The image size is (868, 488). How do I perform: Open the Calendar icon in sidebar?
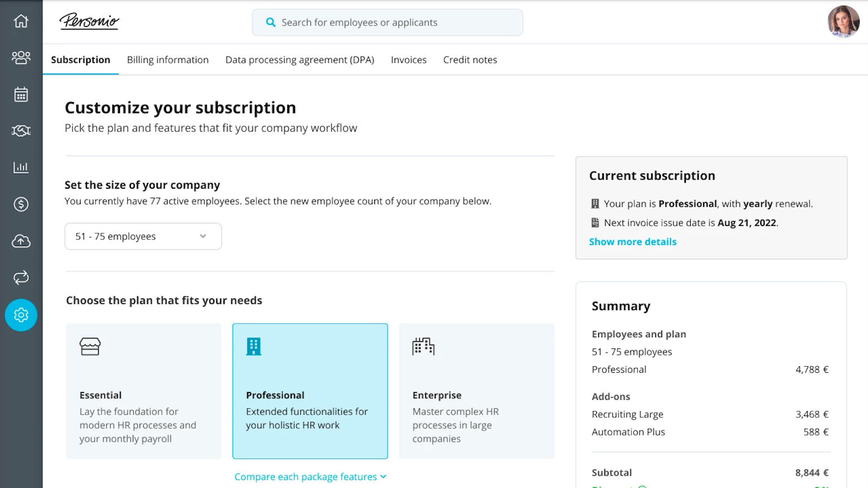(x=21, y=94)
